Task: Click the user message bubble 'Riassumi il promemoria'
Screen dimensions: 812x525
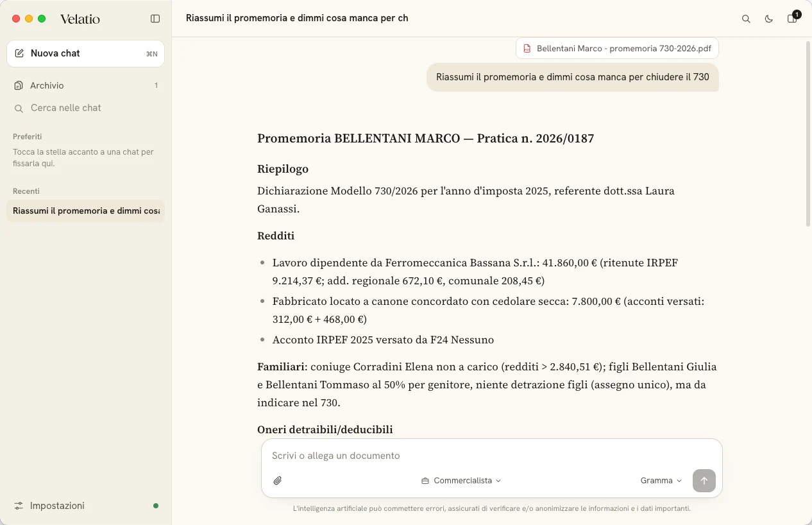Action: [573, 77]
